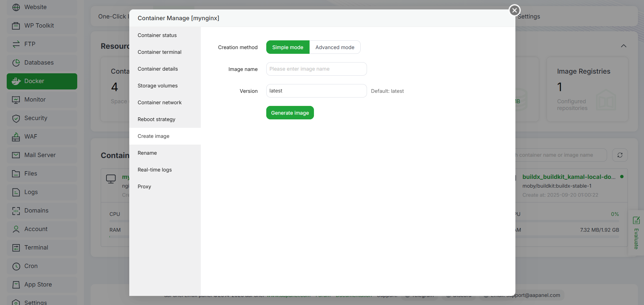
Task: Click the Logs document icon
Action: coord(16,192)
